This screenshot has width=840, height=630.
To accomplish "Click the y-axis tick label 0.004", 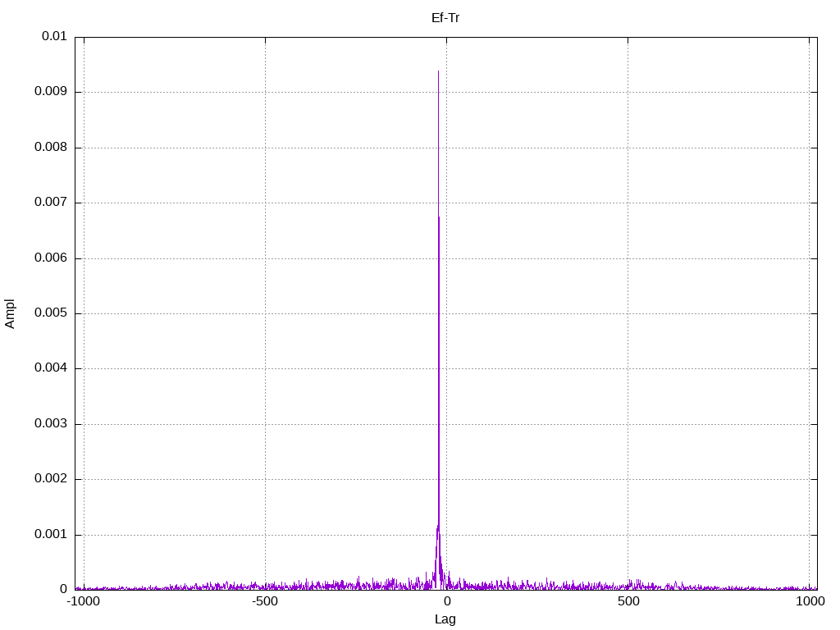I will (x=51, y=368).
